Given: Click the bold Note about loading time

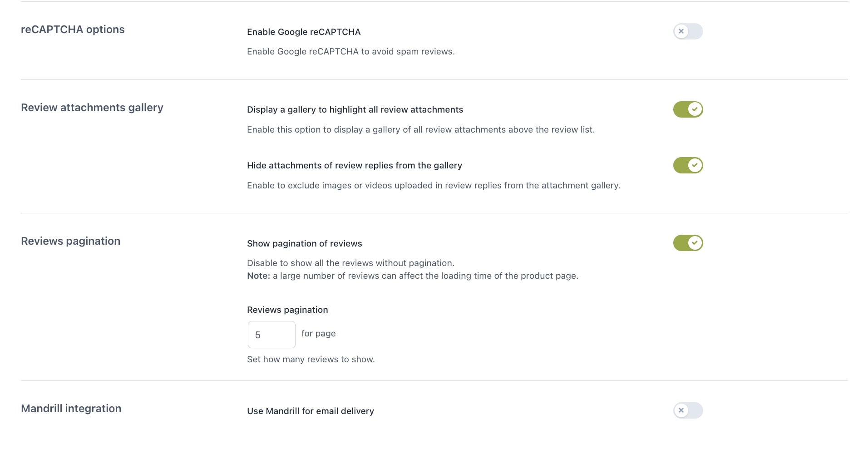Looking at the screenshot, I should [258, 276].
